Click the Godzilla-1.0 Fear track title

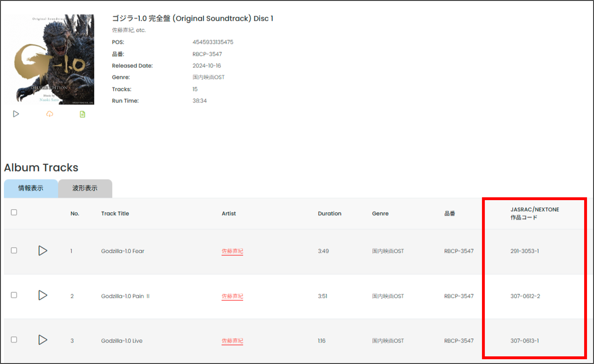[x=123, y=251]
